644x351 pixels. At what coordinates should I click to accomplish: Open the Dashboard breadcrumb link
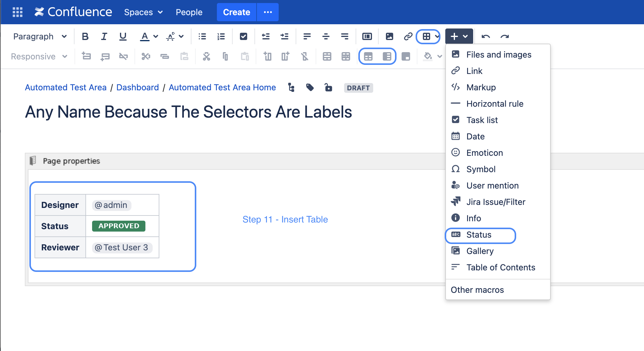coord(138,88)
